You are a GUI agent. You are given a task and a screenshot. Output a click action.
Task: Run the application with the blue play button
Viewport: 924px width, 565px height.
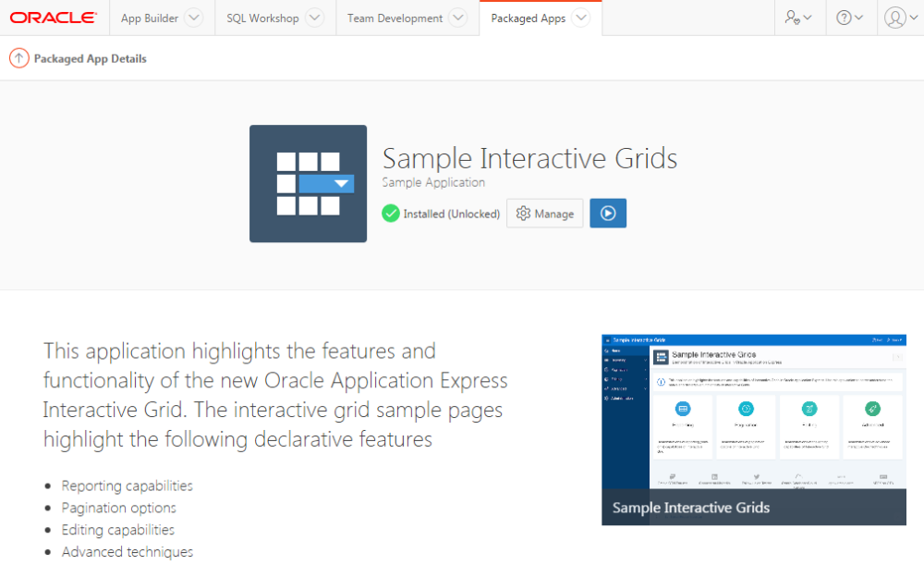[608, 213]
